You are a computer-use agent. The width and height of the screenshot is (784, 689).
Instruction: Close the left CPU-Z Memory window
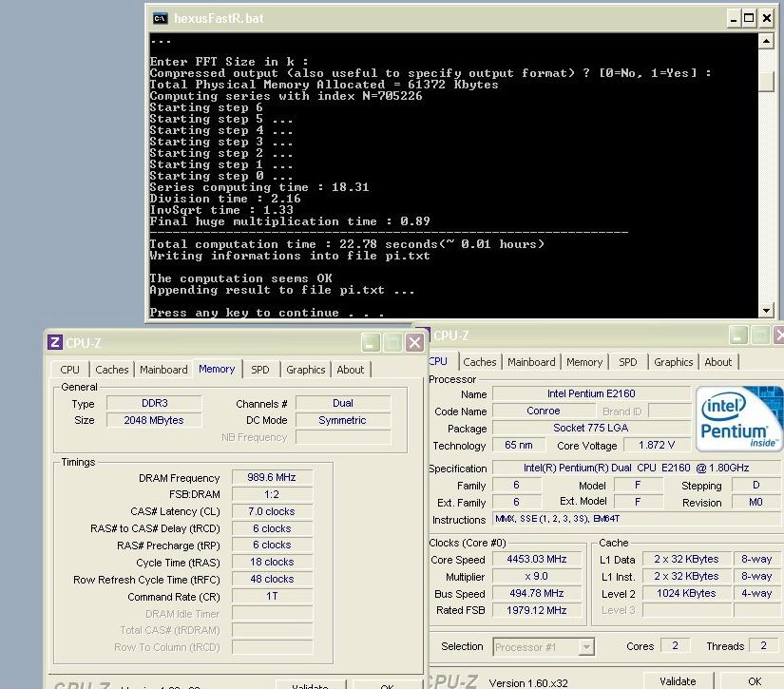pos(414,343)
